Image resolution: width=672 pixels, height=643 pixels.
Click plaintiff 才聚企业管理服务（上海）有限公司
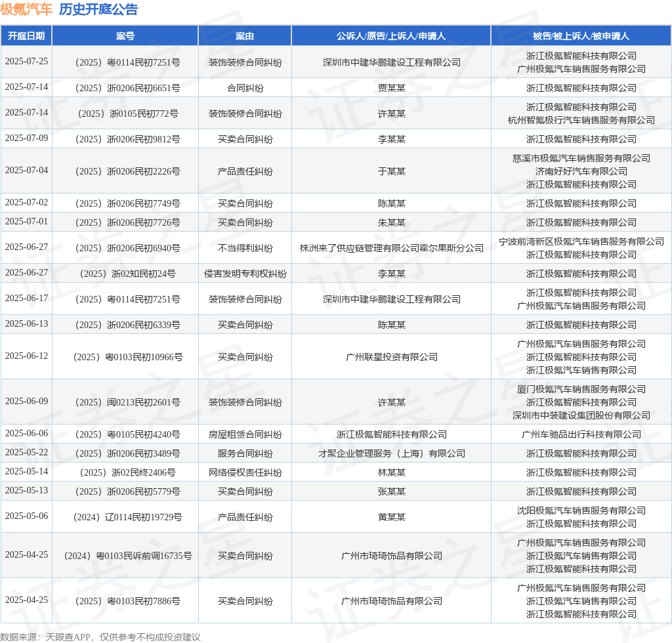pos(392,453)
